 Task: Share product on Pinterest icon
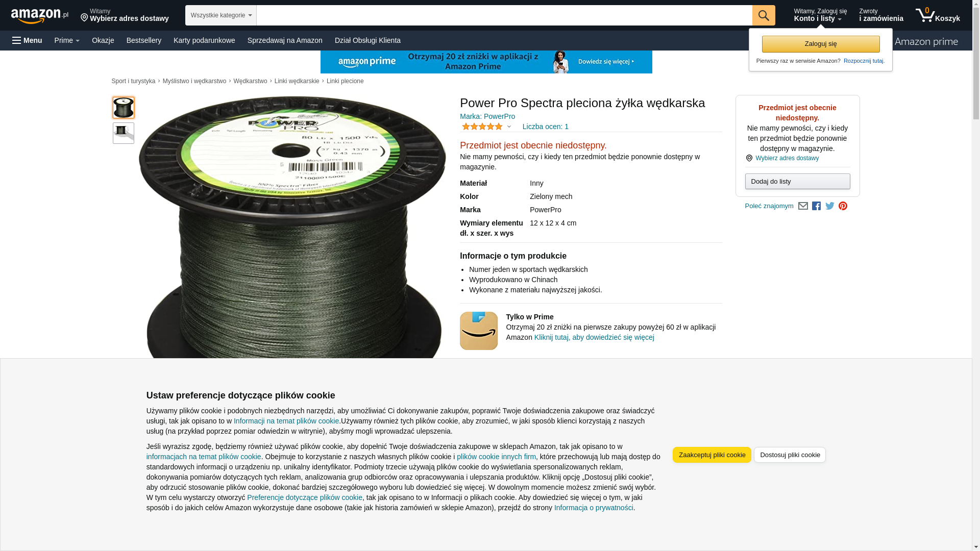tap(843, 206)
